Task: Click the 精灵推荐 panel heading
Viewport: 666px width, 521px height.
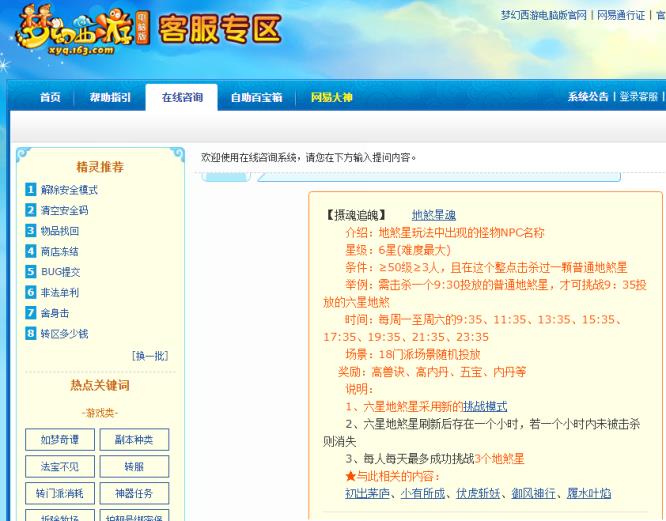Action: (x=100, y=166)
